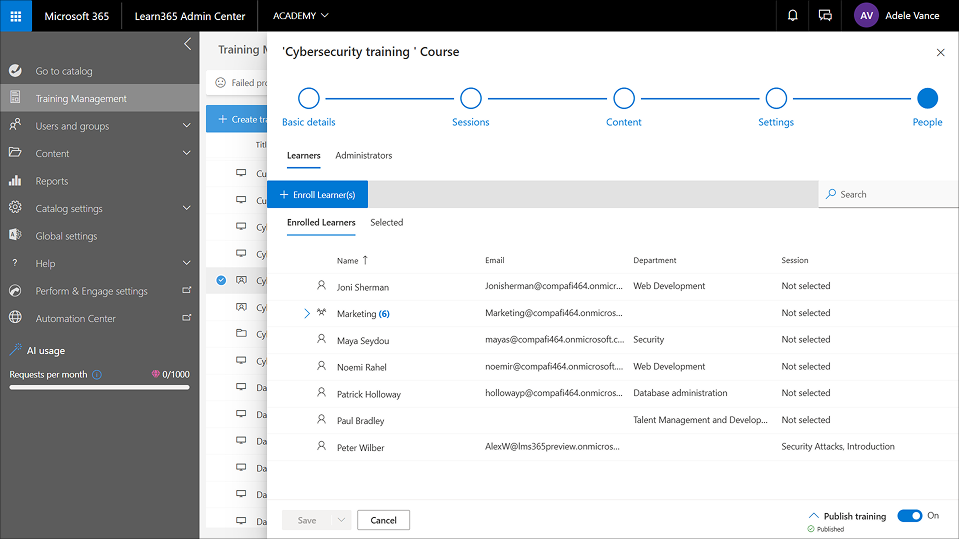Open Training Management in sidebar
The height and width of the screenshot is (539, 959).
click(x=100, y=98)
